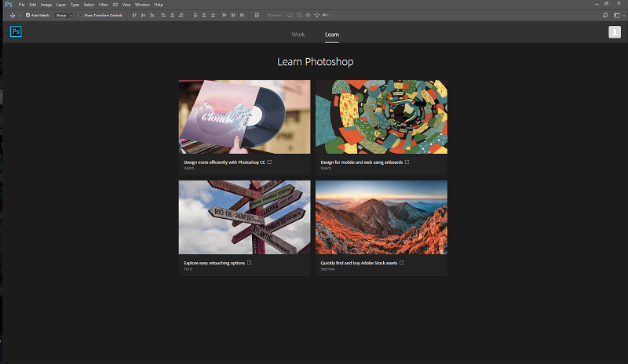Click Distribute bottom edges icon

(213, 15)
